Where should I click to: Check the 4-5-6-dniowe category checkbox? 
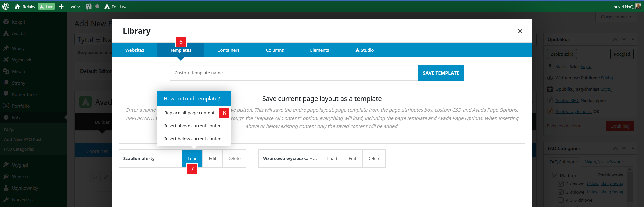pos(561,200)
